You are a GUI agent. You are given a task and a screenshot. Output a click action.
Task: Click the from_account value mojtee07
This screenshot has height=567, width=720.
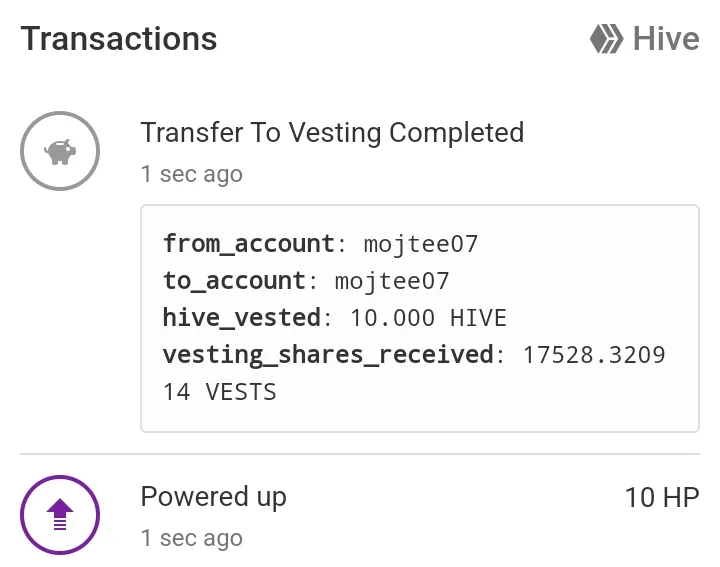(x=421, y=244)
